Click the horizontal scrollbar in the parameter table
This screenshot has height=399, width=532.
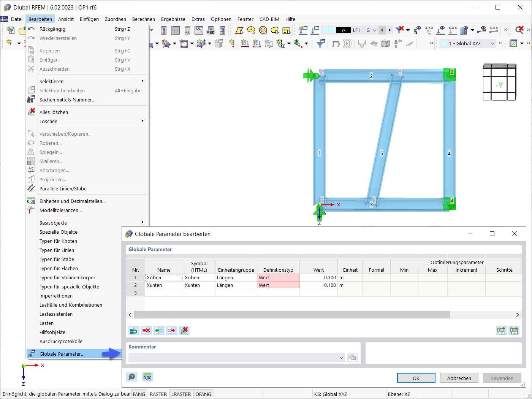click(x=292, y=315)
